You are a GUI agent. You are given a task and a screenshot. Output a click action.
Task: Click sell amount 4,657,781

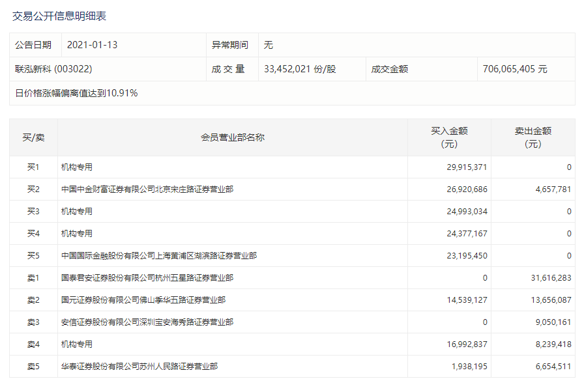coord(553,189)
